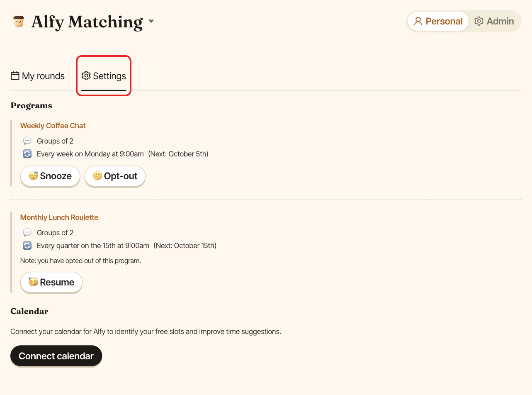Click "Groups of 2" under Weekly Coffee Chat

tap(55, 141)
